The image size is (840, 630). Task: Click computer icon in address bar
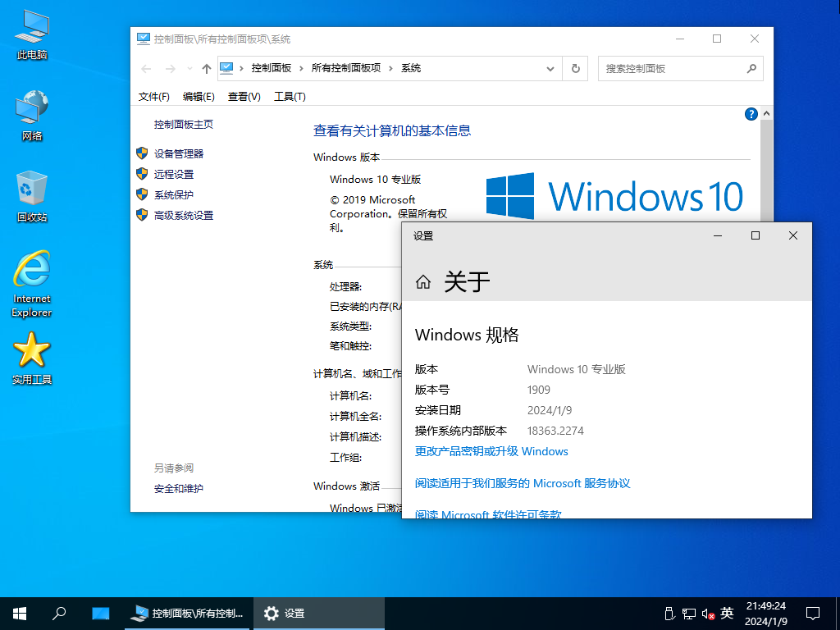pyautogui.click(x=226, y=68)
